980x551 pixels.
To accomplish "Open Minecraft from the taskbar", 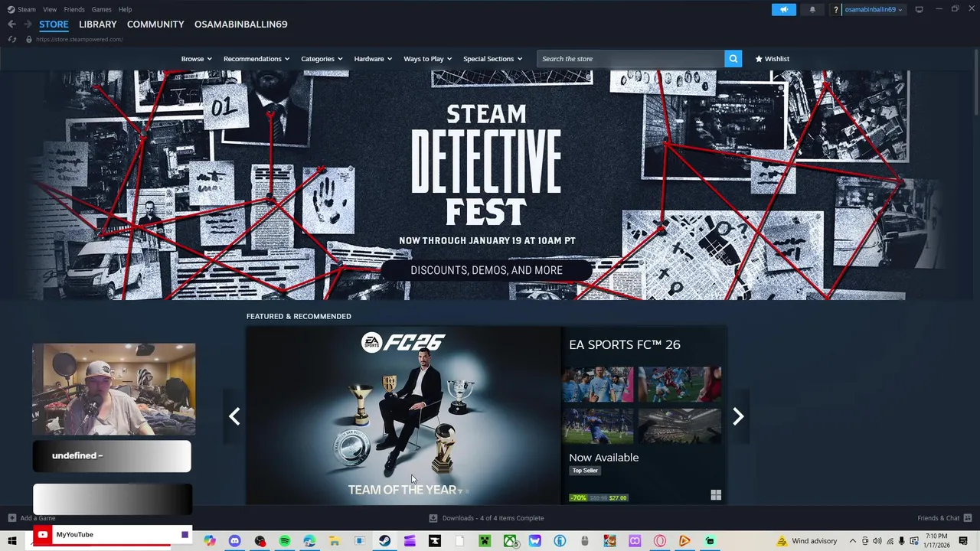I will coord(485,541).
